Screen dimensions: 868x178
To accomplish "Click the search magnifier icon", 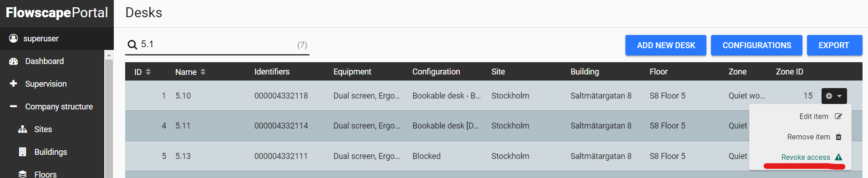I will click(x=132, y=44).
